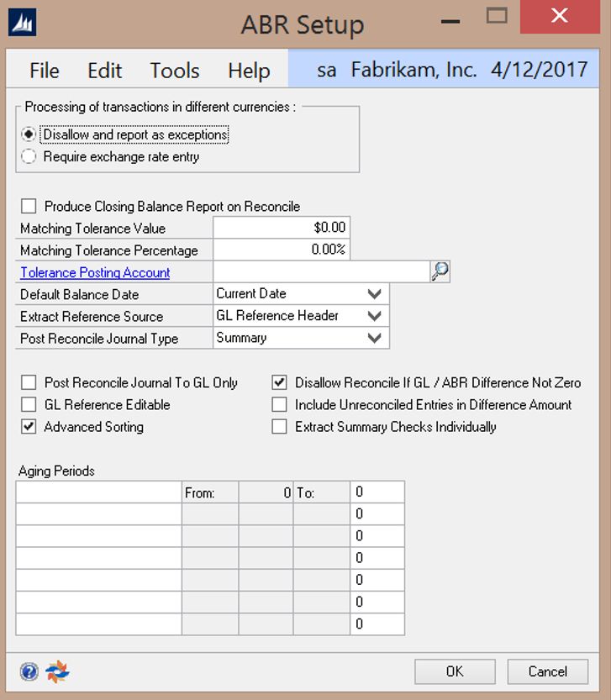Open the Tolerance Posting Account lookup magnifier
This screenshot has width=611, height=700.
coord(440,271)
